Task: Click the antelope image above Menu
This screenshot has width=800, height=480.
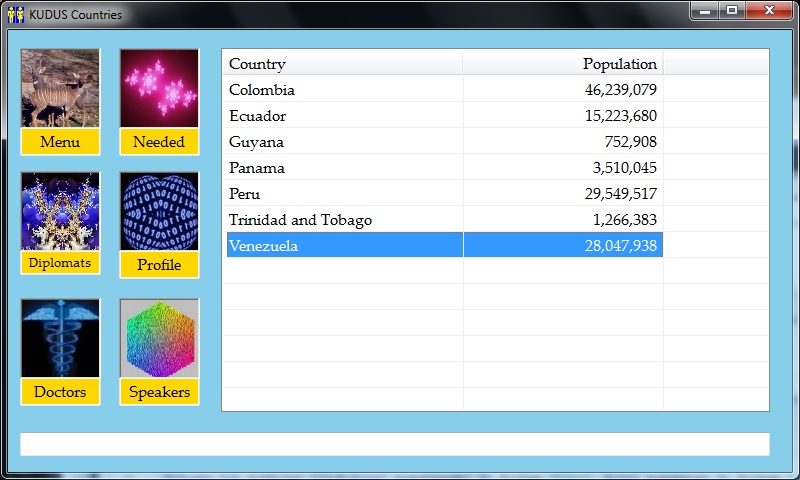Action: click(60, 88)
